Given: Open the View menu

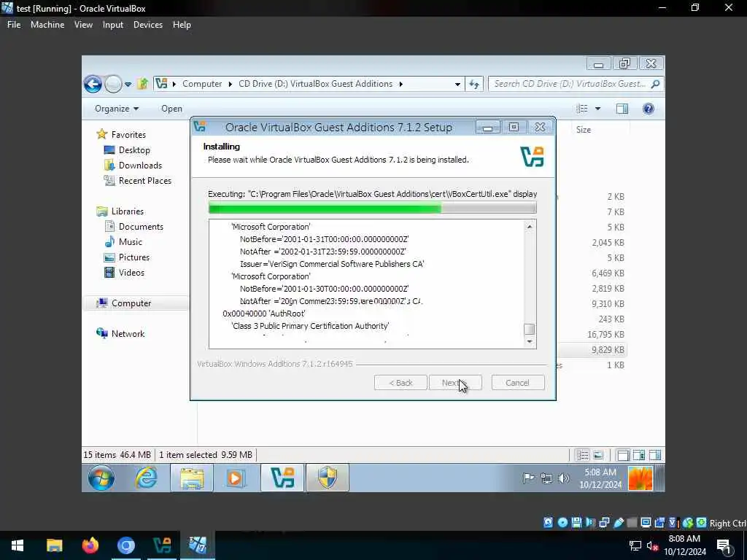Looking at the screenshot, I should pyautogui.click(x=83, y=25).
